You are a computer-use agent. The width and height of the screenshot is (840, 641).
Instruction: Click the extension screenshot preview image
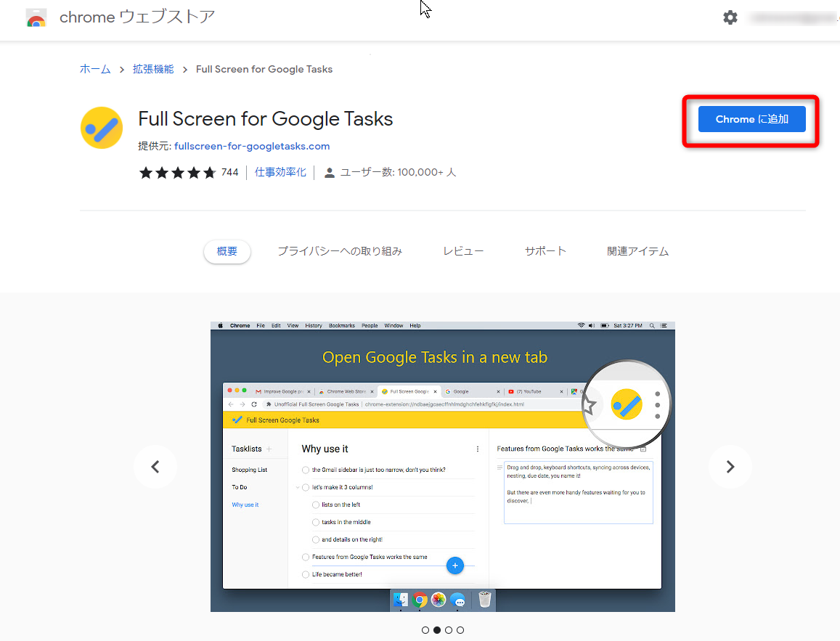pyautogui.click(x=442, y=466)
